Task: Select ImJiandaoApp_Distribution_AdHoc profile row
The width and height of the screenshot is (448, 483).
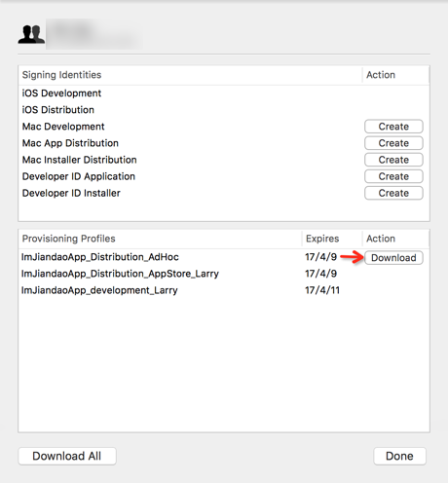Action: tap(224, 257)
